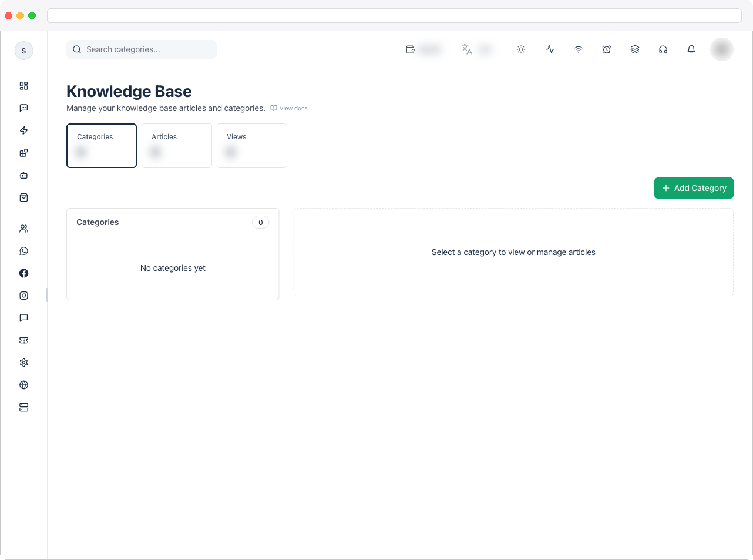Open the contacts users sidebar icon
The width and height of the screenshot is (753, 560).
click(x=23, y=229)
